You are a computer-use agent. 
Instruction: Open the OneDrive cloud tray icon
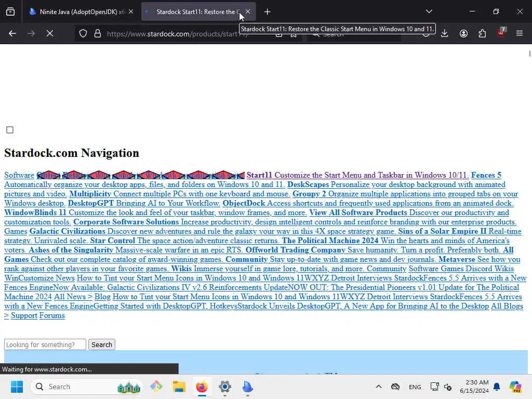(x=395, y=387)
